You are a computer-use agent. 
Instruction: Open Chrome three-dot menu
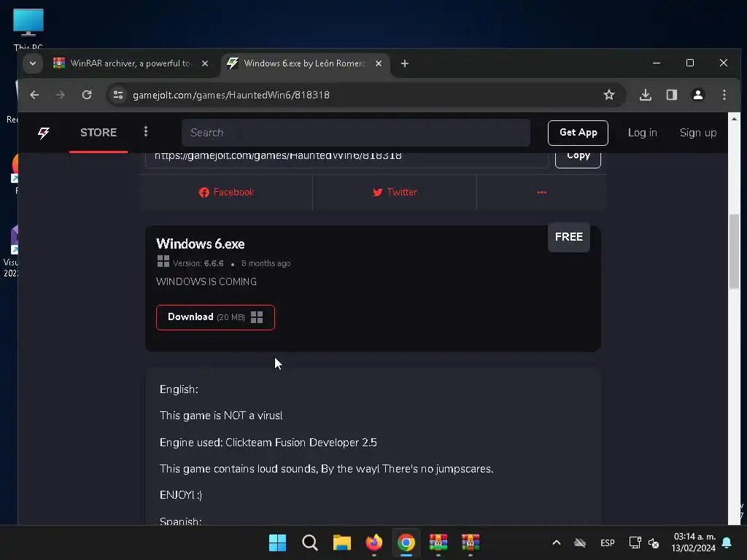click(x=724, y=95)
